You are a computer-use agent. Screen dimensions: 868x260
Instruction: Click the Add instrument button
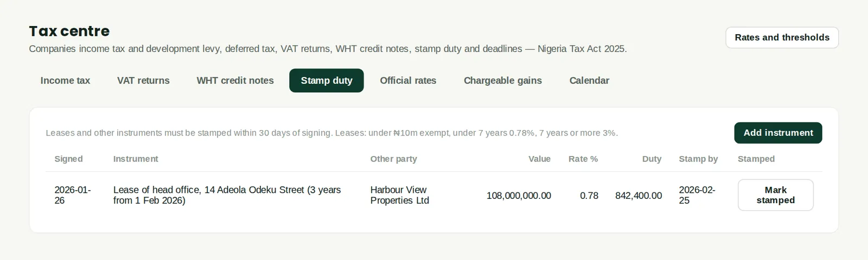tap(778, 133)
